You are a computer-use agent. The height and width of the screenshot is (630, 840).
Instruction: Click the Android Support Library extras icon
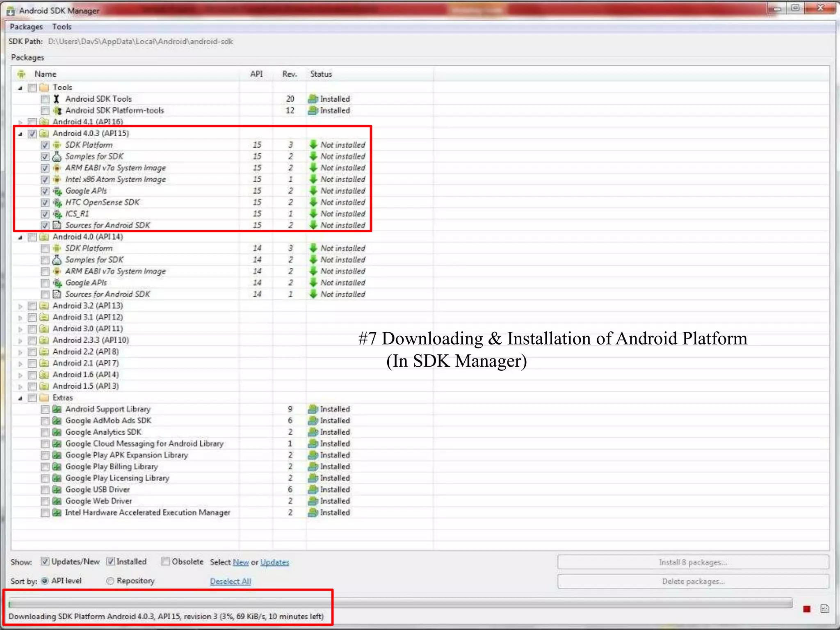click(57, 409)
